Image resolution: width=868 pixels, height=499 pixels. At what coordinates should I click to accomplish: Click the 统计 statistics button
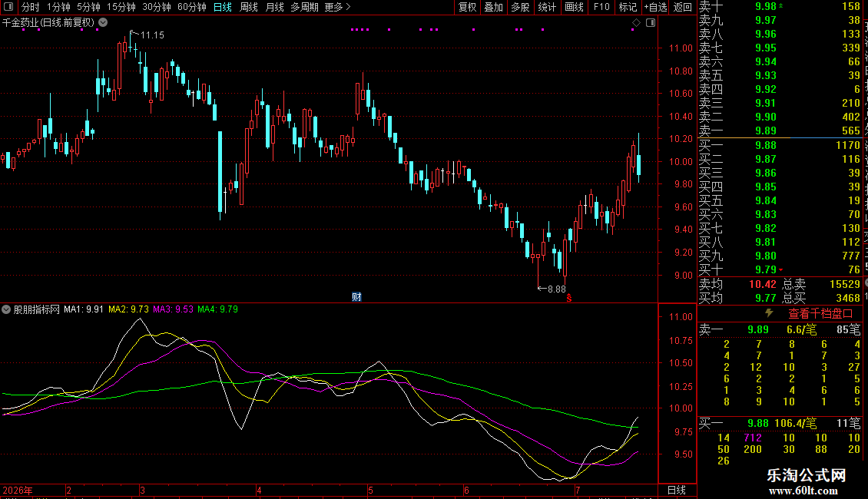click(547, 7)
